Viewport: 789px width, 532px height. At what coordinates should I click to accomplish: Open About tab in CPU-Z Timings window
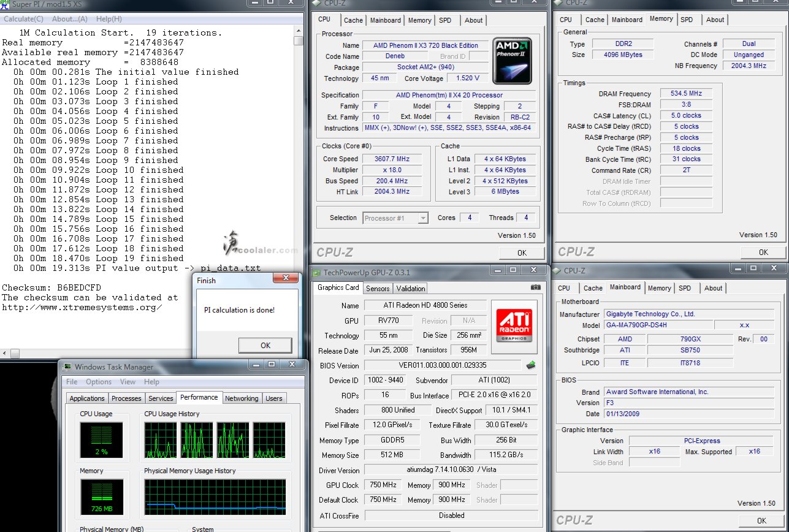715,20
